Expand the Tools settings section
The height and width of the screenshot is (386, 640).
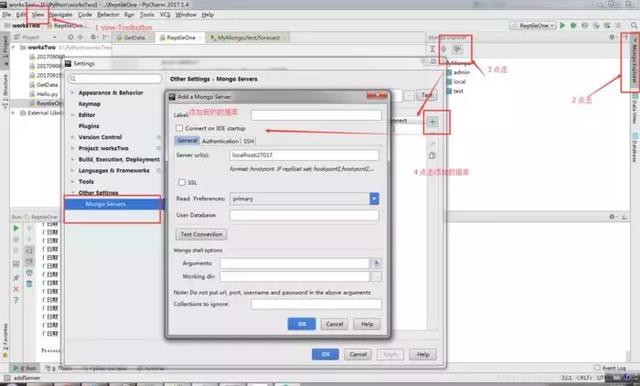(72, 182)
